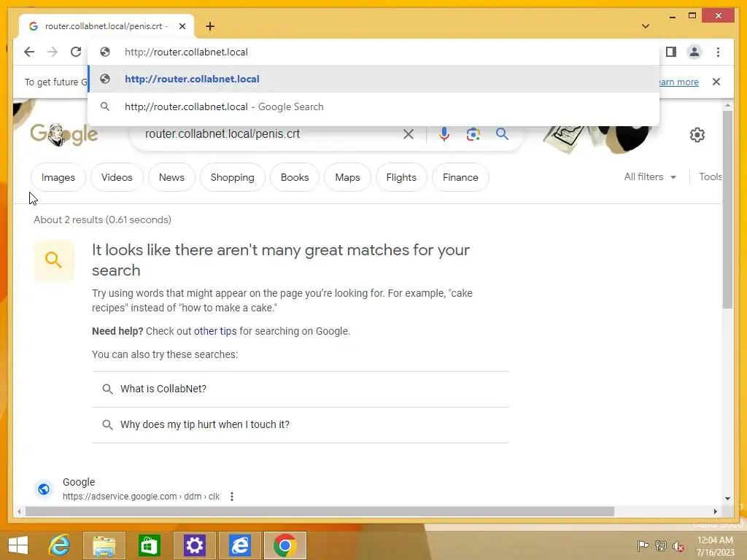Select the Images search filter

58,177
